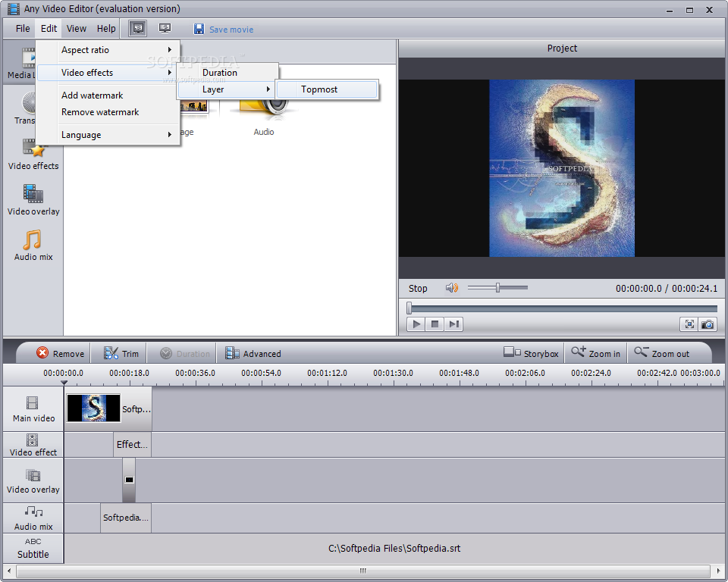This screenshot has height=582, width=728.
Task: Switch to Storybox view
Action: pos(531,353)
